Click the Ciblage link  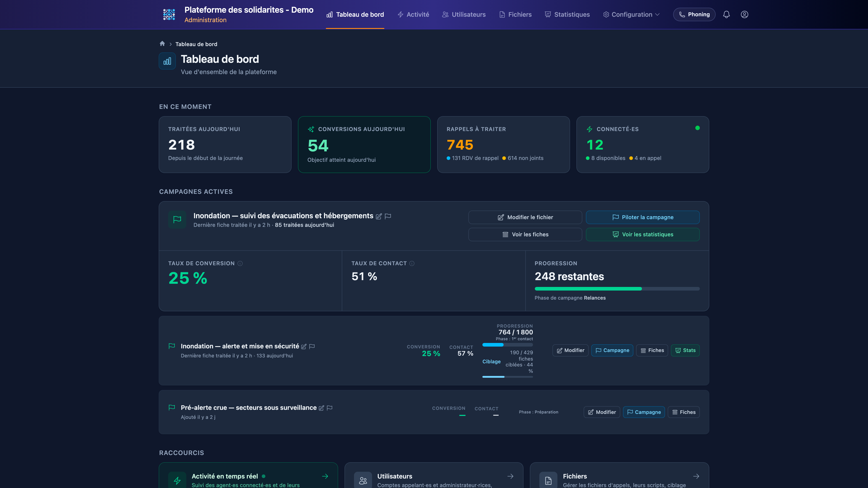pyautogui.click(x=491, y=361)
